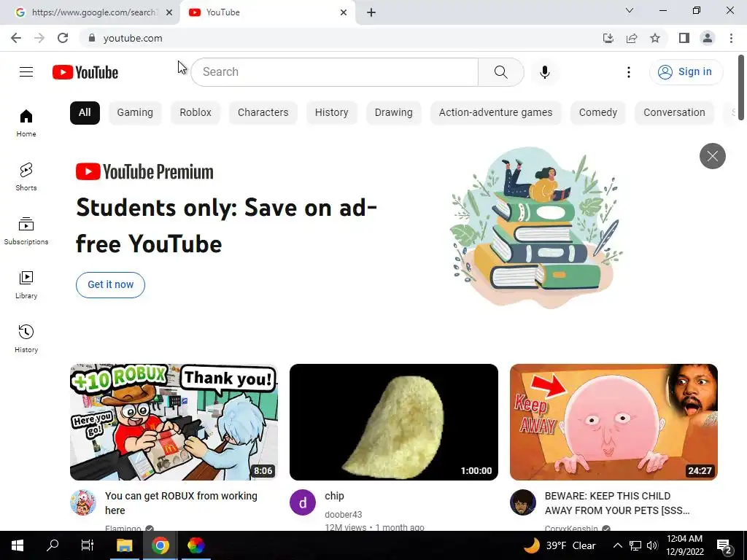Select the Comedy chip

tap(598, 113)
